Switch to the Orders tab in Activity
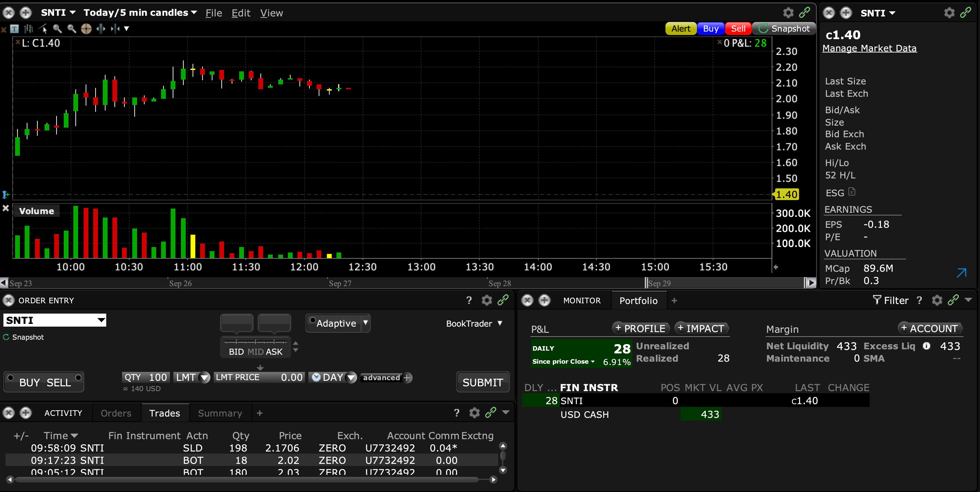 (116, 413)
